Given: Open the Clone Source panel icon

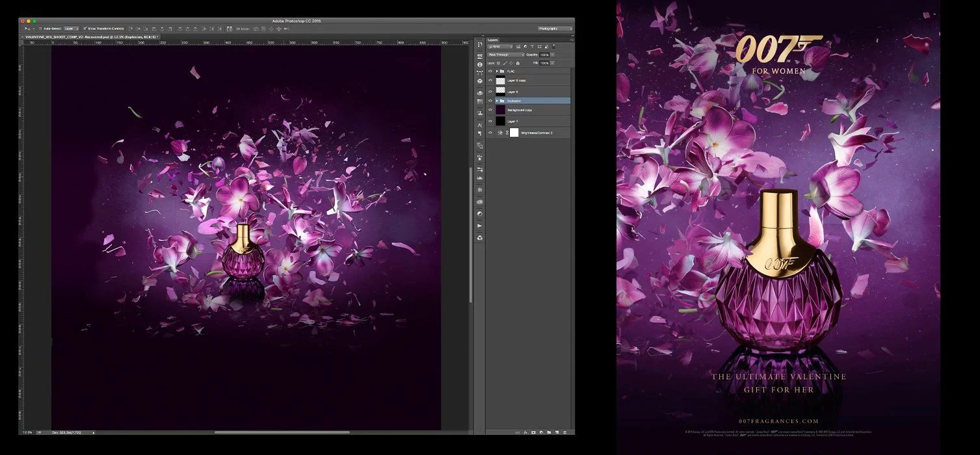Looking at the screenshot, I should (480, 113).
